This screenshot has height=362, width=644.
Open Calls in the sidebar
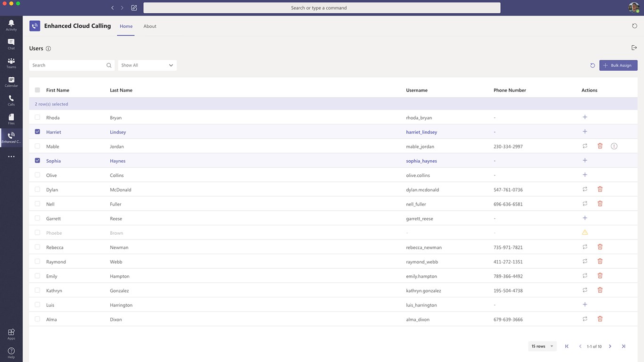pos(11,100)
